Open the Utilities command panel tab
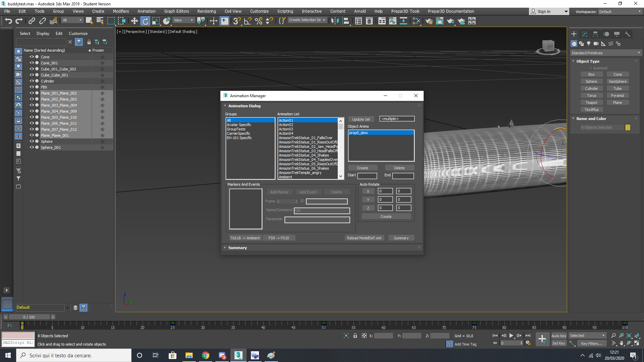Screen dimensions: 644x362 coord(628,34)
